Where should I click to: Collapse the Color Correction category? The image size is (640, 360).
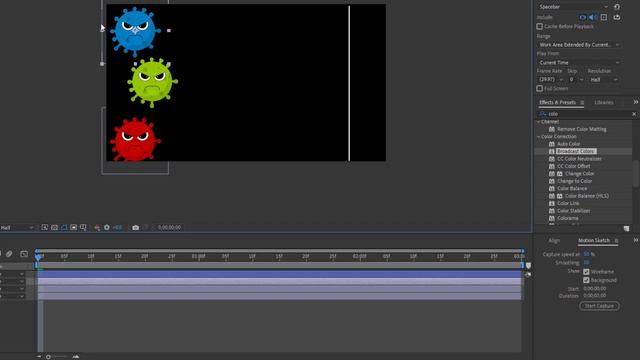538,137
